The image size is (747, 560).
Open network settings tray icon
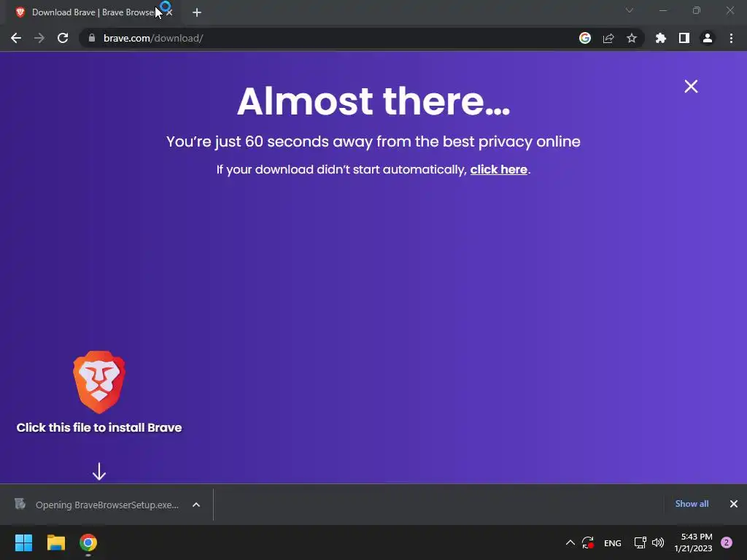click(x=640, y=542)
